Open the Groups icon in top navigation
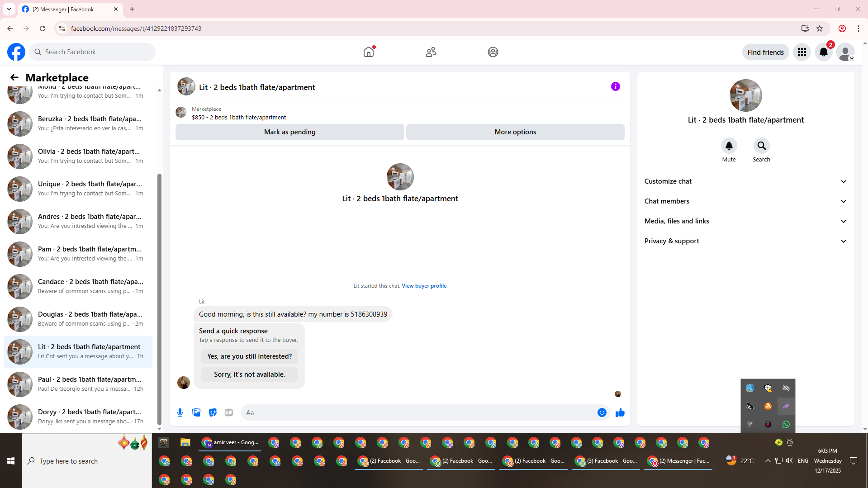This screenshot has height=488, width=868. pyautogui.click(x=493, y=52)
